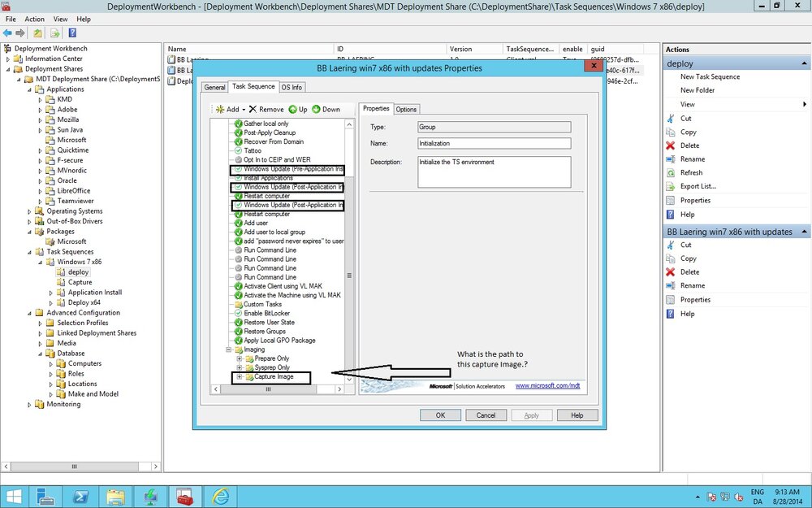The image size is (812, 508).
Task: Click the Cancel button
Action: pos(486,415)
